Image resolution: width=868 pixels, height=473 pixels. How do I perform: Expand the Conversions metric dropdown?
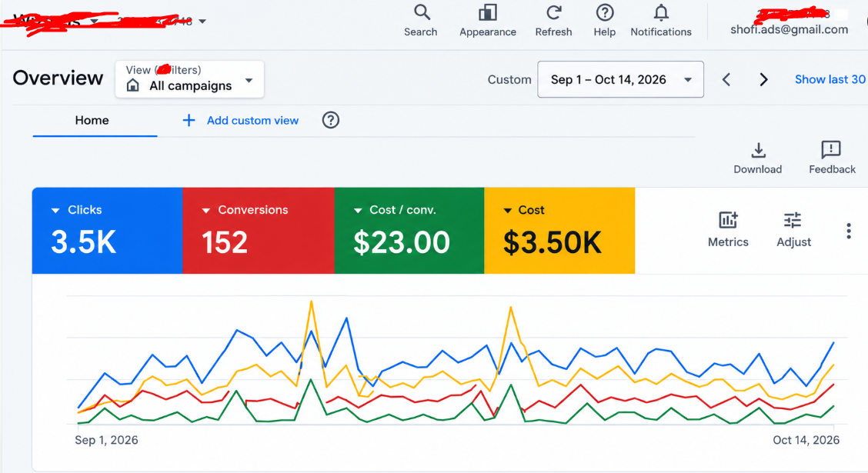tap(206, 210)
